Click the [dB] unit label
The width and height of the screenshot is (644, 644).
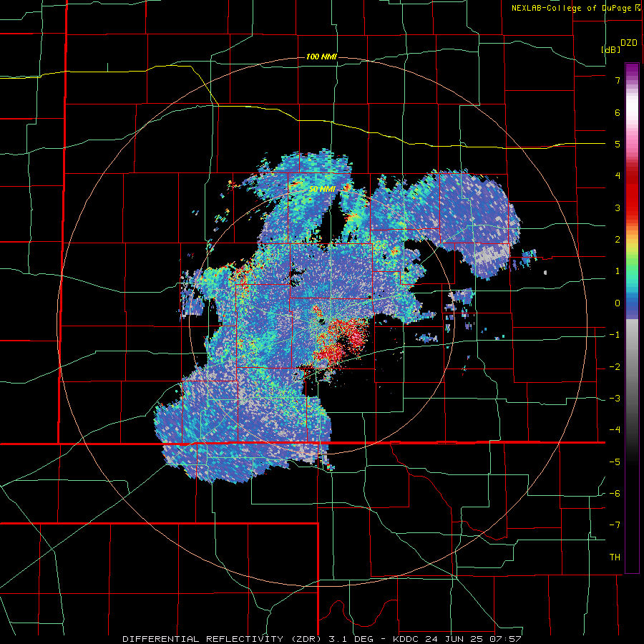[x=610, y=49]
